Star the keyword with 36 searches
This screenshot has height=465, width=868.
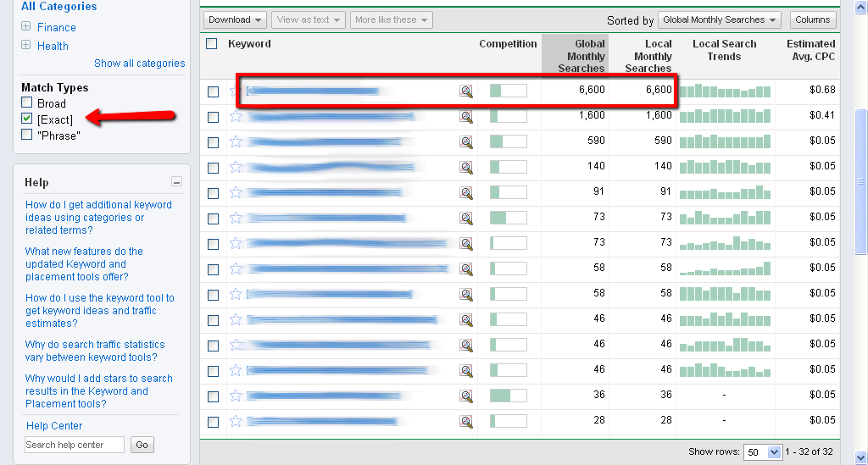click(236, 396)
